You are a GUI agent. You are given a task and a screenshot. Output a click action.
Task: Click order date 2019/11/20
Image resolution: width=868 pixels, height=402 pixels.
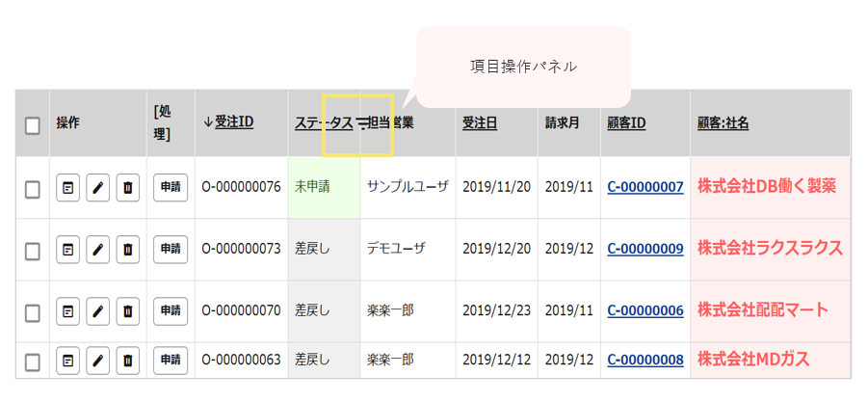496,187
